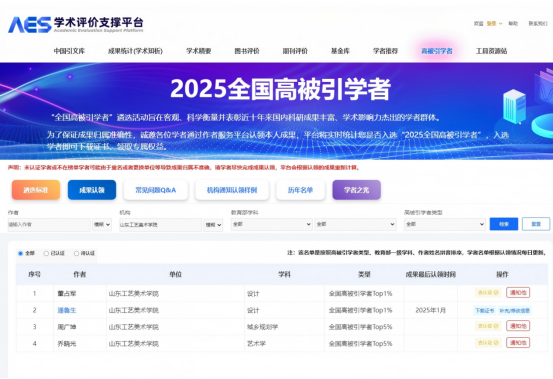
Task: Open author link 潘鲁生 in row 2
Action: [x=67, y=310]
